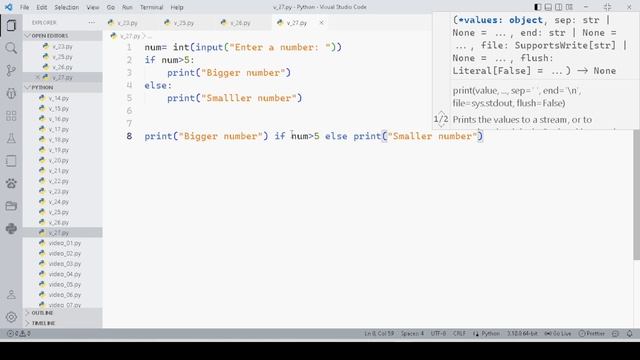
Task: Open the Manage gear icon
Action: coord(11,317)
